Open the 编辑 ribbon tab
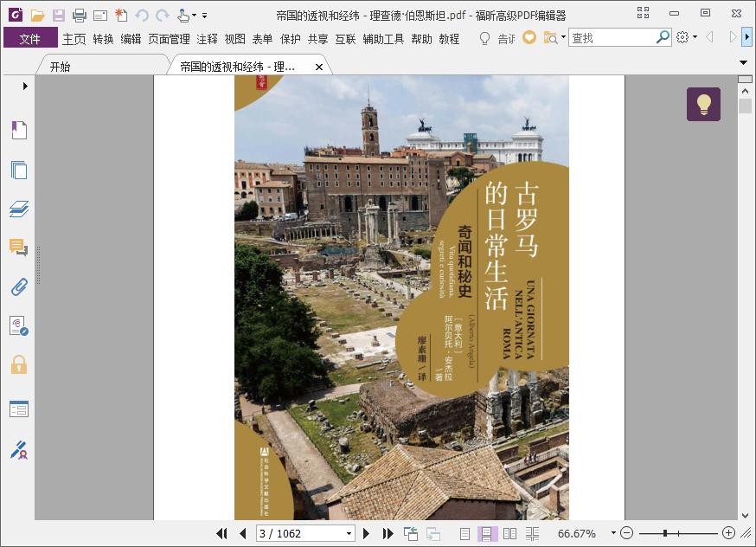The width and height of the screenshot is (756, 547). (x=131, y=39)
